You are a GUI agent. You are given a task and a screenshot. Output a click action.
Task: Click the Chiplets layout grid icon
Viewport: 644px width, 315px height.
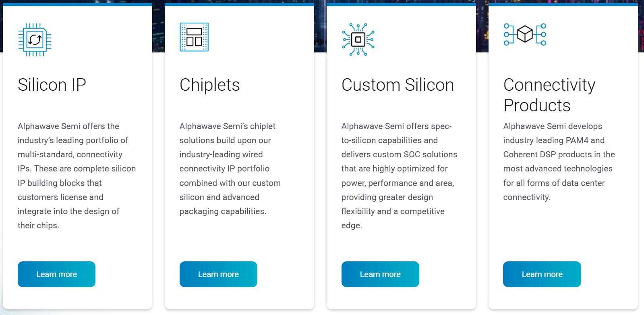[194, 37]
